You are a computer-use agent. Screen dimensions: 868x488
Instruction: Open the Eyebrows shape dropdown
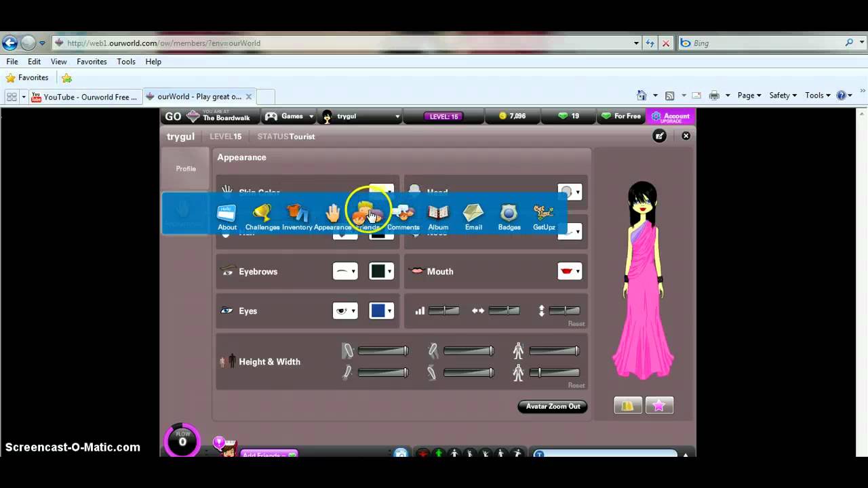[x=345, y=271]
